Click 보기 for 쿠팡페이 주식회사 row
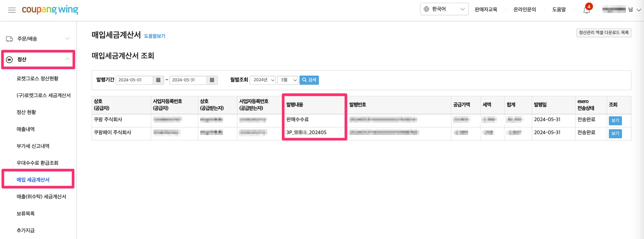The height and width of the screenshot is (239, 644). coord(615,134)
